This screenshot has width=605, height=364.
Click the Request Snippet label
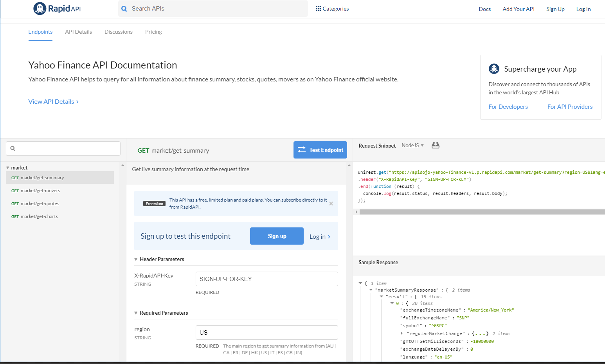click(377, 146)
